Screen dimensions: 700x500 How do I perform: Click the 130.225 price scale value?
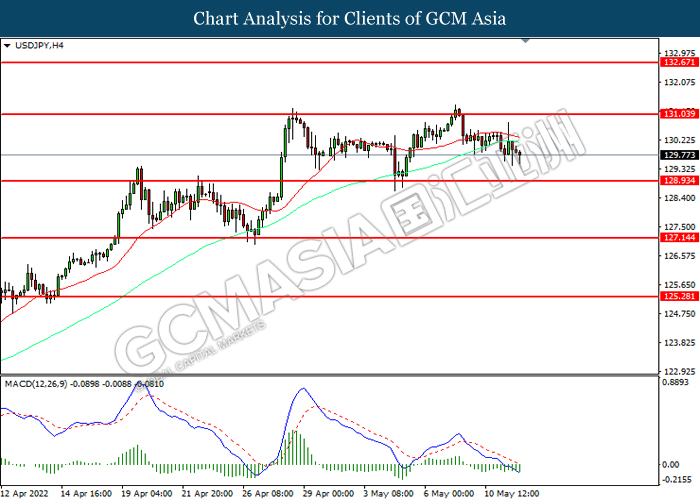point(680,140)
